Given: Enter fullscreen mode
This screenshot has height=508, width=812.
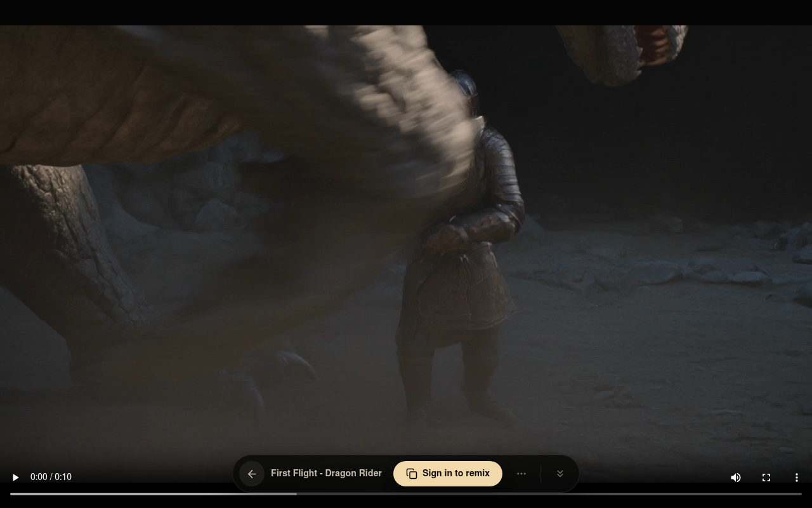Looking at the screenshot, I should point(766,477).
